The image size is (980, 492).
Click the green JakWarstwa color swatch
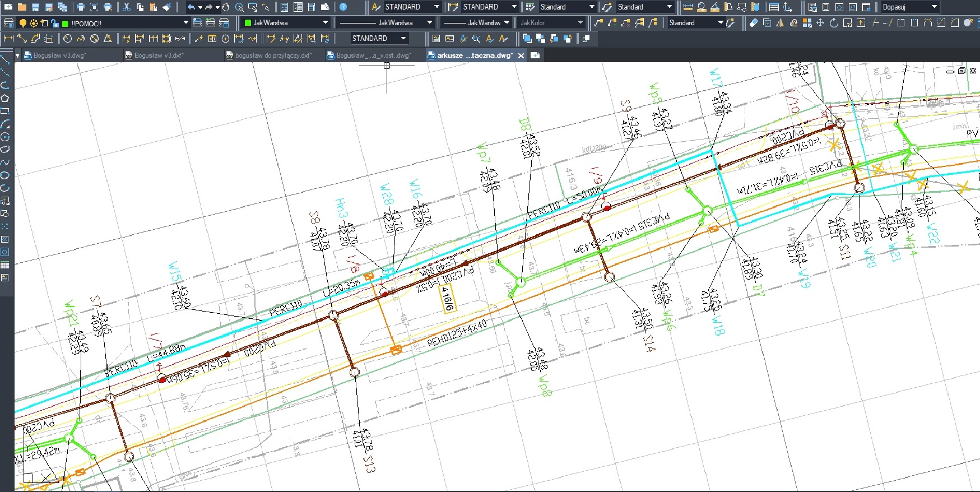[248, 23]
